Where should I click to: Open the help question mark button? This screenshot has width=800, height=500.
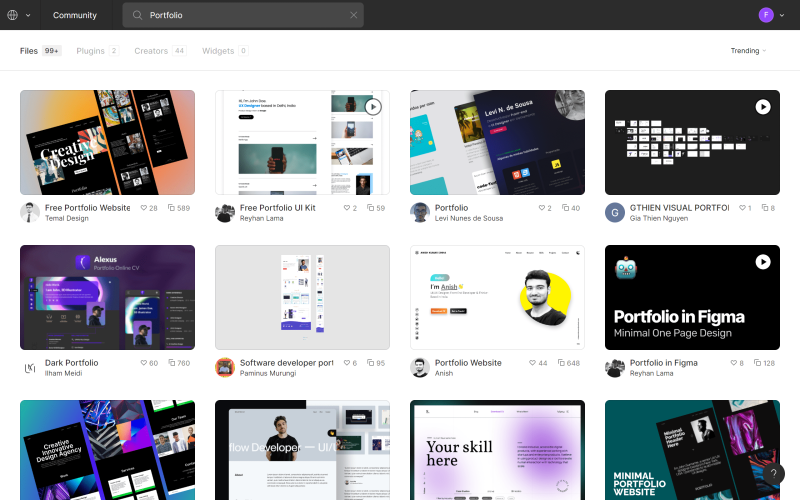point(773,473)
